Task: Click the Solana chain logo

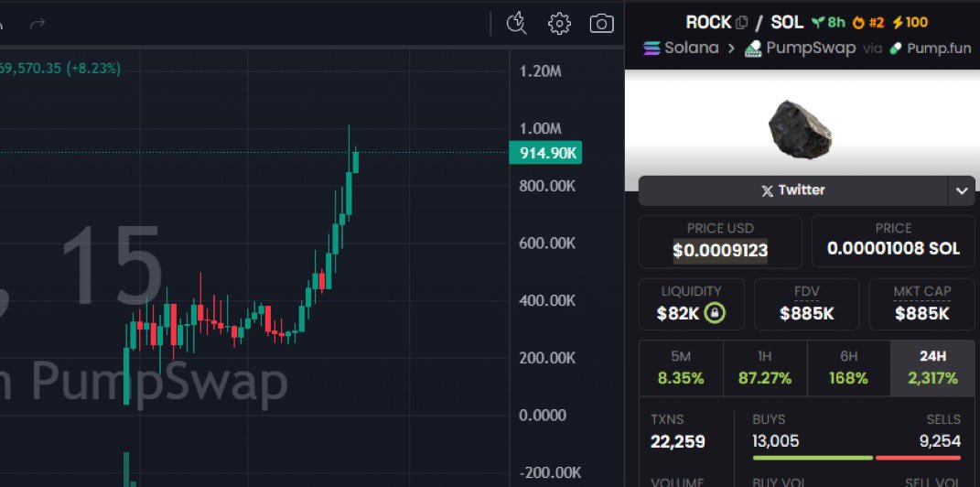Action: click(x=652, y=49)
